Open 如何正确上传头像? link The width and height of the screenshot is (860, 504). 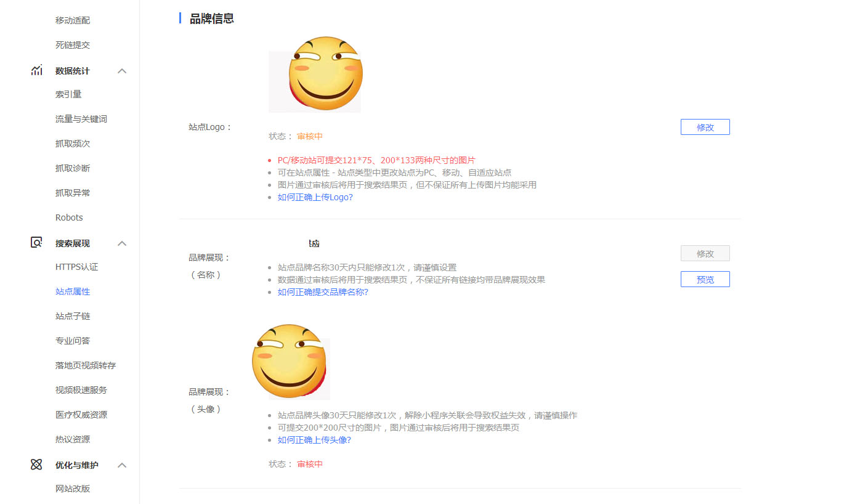(314, 440)
